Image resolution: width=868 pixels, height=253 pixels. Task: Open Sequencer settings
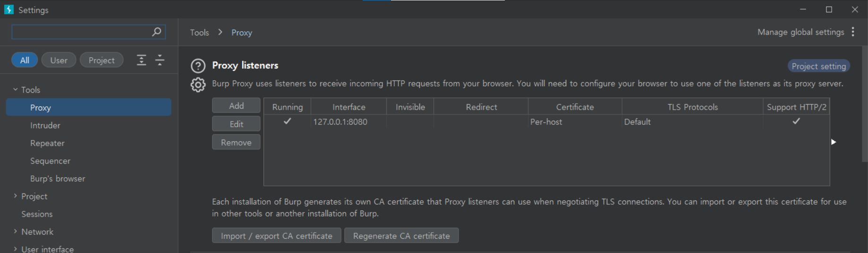tap(50, 161)
